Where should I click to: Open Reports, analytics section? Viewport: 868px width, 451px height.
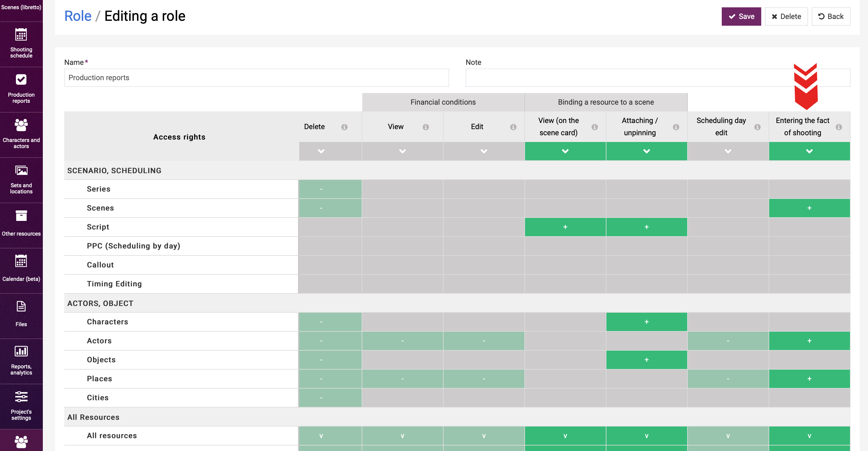21,361
